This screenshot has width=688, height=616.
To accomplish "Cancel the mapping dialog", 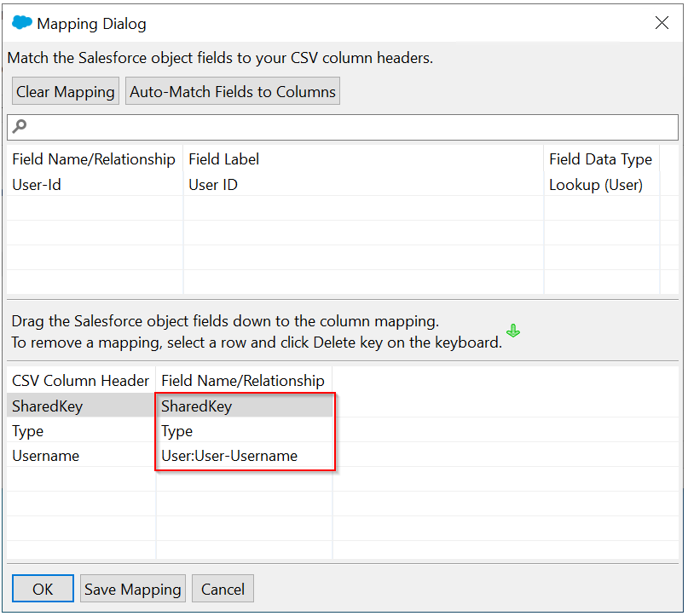I will pos(223,589).
